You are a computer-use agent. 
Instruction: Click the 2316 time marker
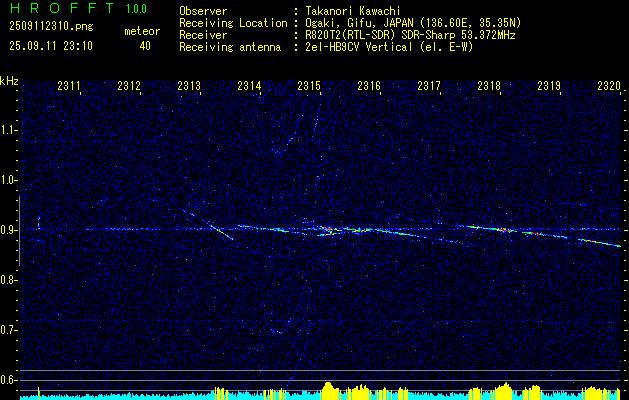point(369,85)
